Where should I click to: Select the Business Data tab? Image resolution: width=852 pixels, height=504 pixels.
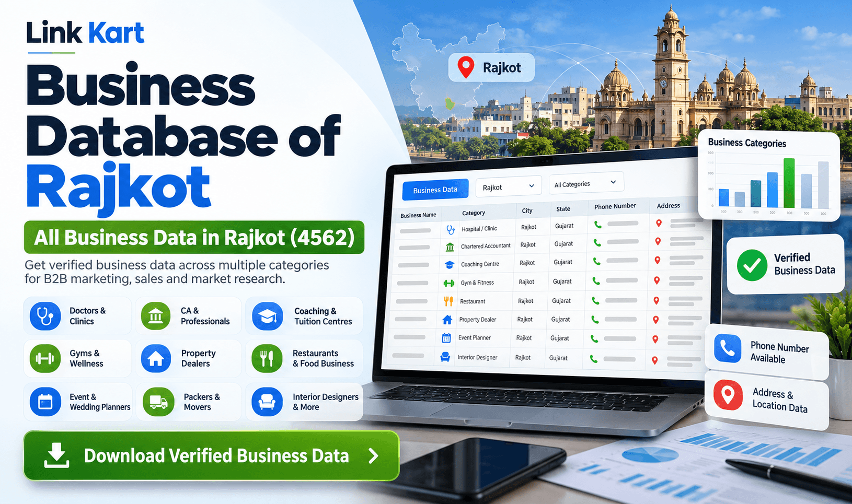[435, 190]
